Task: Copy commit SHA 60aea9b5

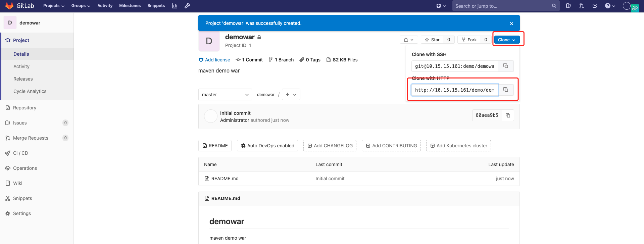Action: coord(508,115)
